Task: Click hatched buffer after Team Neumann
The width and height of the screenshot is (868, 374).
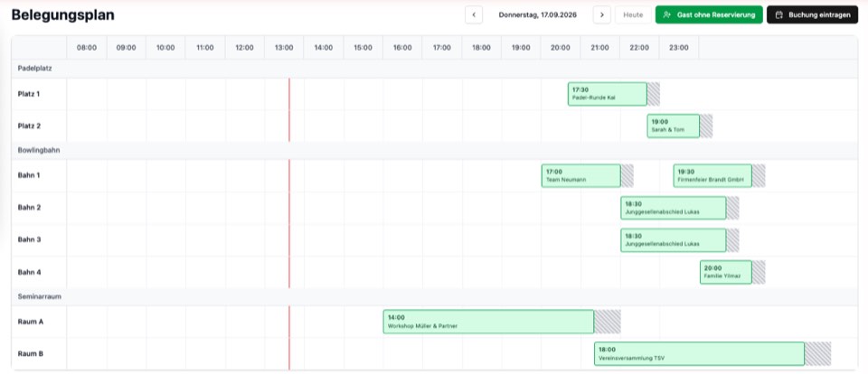Action: [x=627, y=175]
